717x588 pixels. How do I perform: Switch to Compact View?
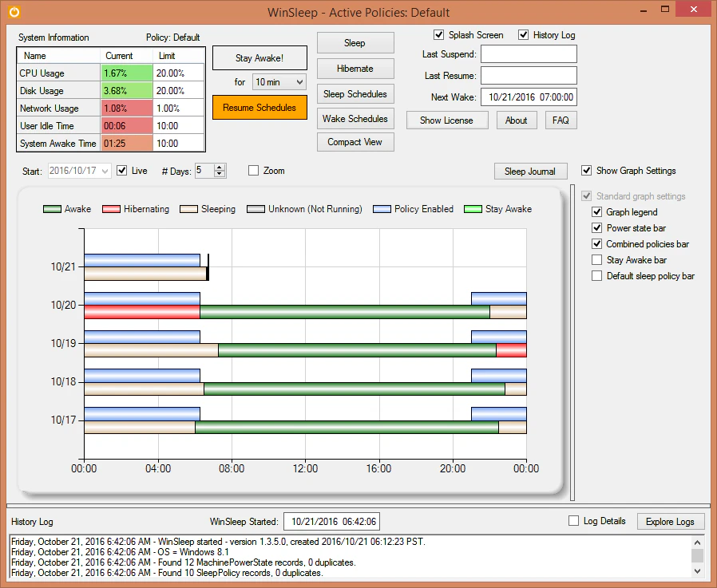pyautogui.click(x=355, y=142)
